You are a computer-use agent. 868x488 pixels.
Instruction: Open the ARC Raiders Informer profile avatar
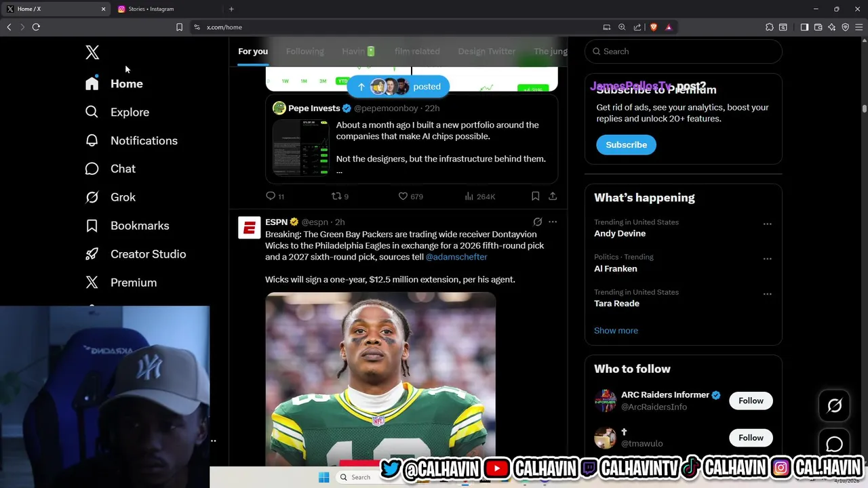(x=605, y=401)
